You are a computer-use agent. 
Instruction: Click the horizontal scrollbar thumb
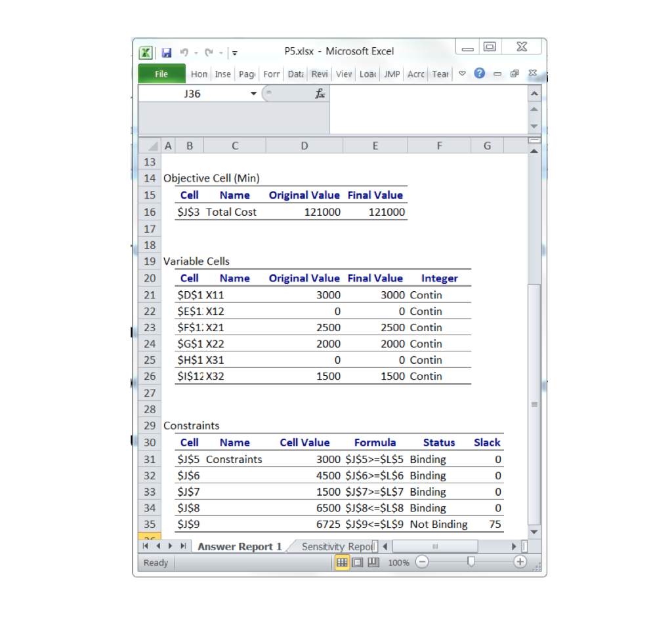tap(435, 546)
